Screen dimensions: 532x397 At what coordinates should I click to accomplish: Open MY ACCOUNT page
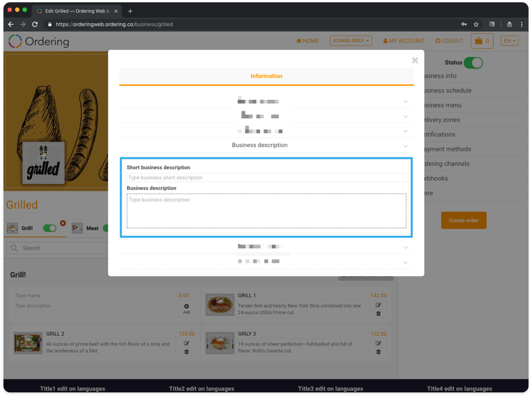click(x=404, y=41)
